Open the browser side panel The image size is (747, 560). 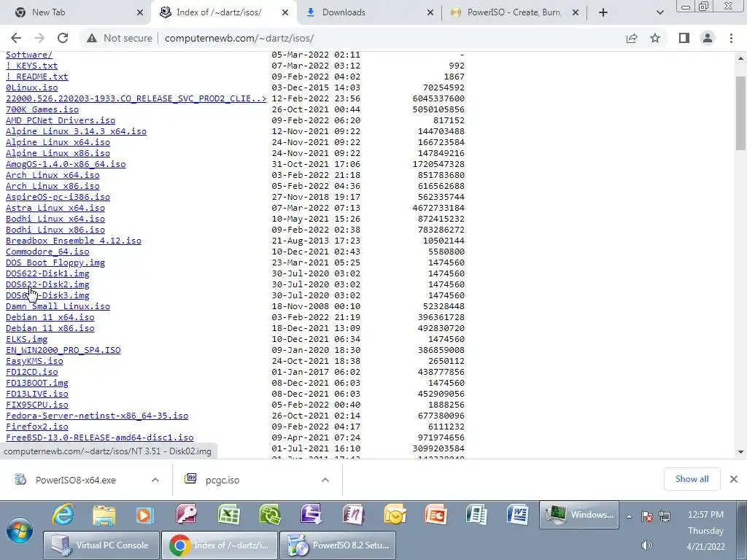tap(684, 38)
